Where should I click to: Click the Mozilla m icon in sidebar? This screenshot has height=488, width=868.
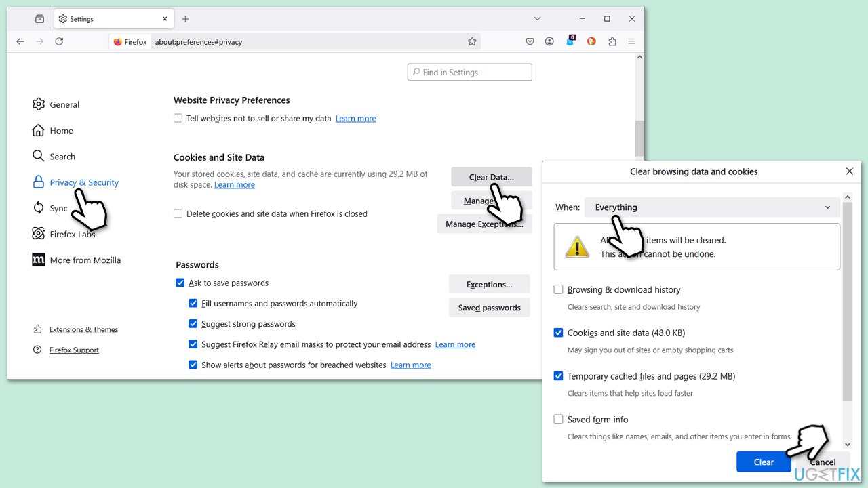tap(38, 260)
